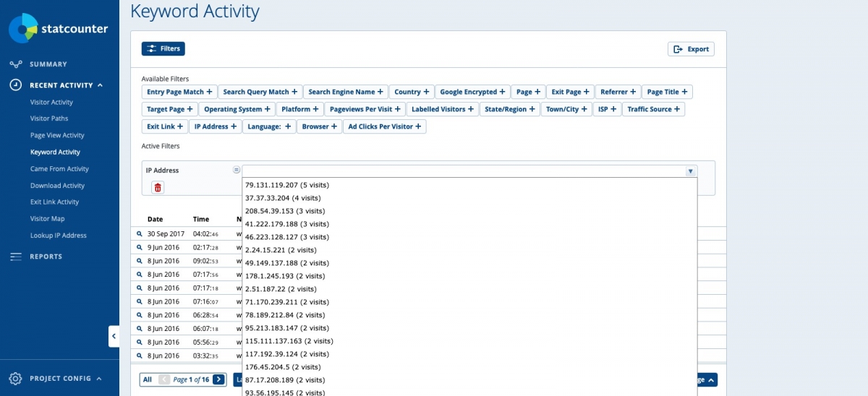The height and width of the screenshot is (396, 868).
Task: Select IP 79.131.119.207 (5 visits)
Action: pyautogui.click(x=469, y=184)
